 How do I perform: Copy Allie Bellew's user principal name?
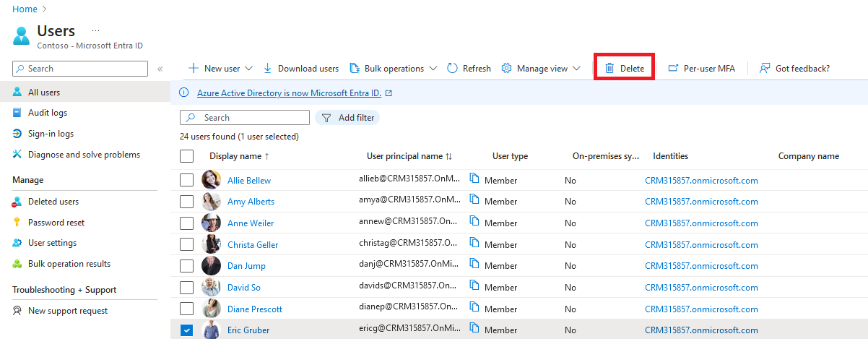pyautogui.click(x=475, y=179)
